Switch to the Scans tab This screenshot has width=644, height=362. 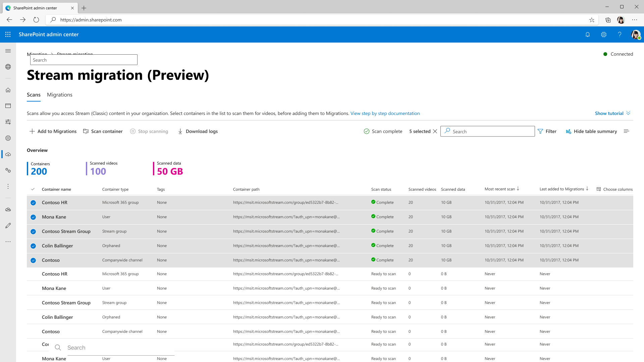pos(34,95)
